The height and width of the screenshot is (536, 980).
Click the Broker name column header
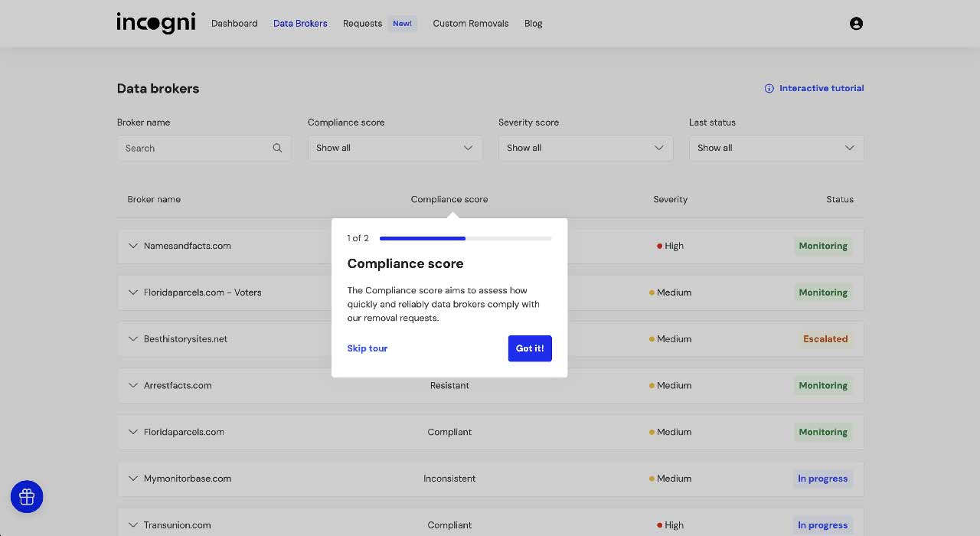point(154,199)
